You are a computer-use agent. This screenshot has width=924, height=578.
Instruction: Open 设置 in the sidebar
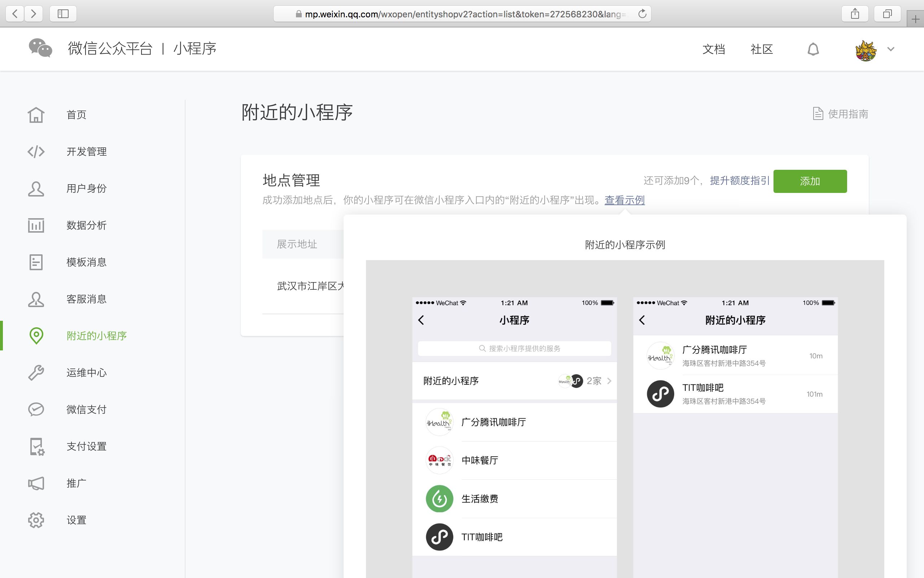coord(77,520)
